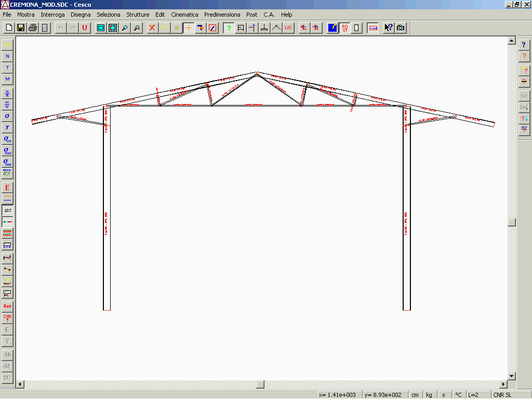The height and width of the screenshot is (399, 532).
Task: Click the red E button in sidebar
Action: coord(7,187)
